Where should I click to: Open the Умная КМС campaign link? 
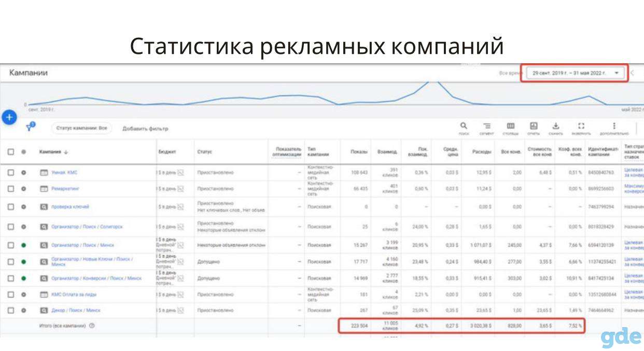point(64,173)
